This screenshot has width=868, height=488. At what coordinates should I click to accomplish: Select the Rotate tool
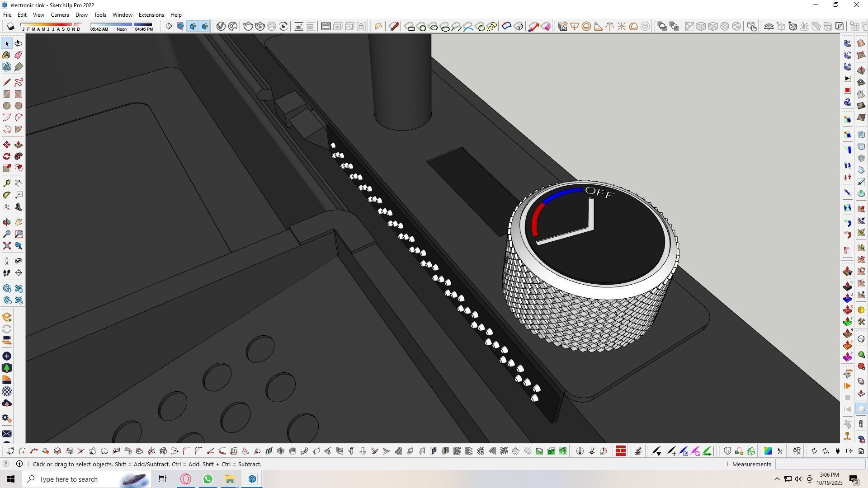pyautogui.click(x=7, y=157)
